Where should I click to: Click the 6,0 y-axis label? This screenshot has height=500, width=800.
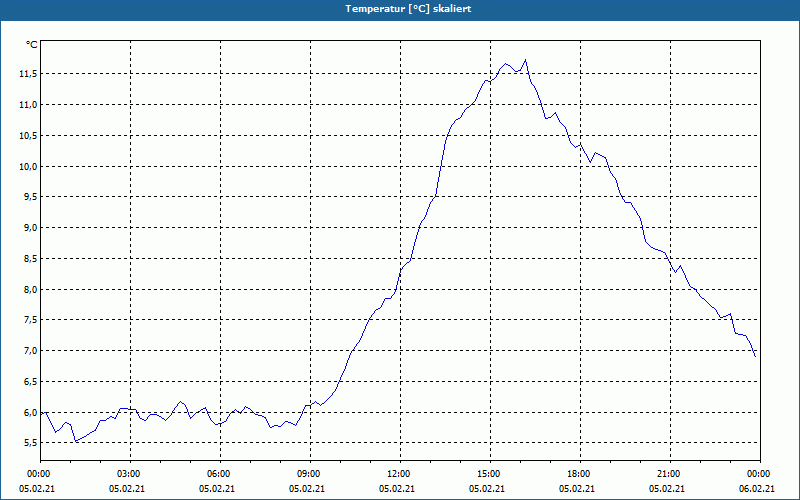(30, 412)
